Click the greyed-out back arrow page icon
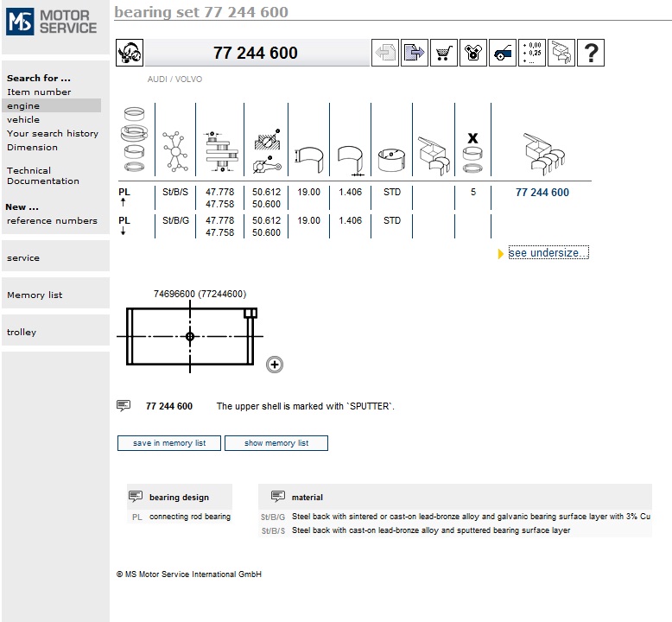This screenshot has width=672, height=622. pos(385,53)
